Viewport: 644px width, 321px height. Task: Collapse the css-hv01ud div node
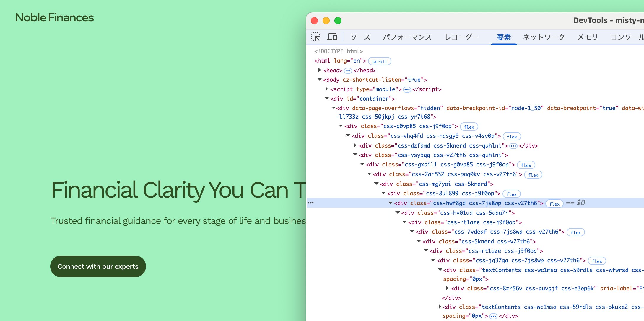397,213
